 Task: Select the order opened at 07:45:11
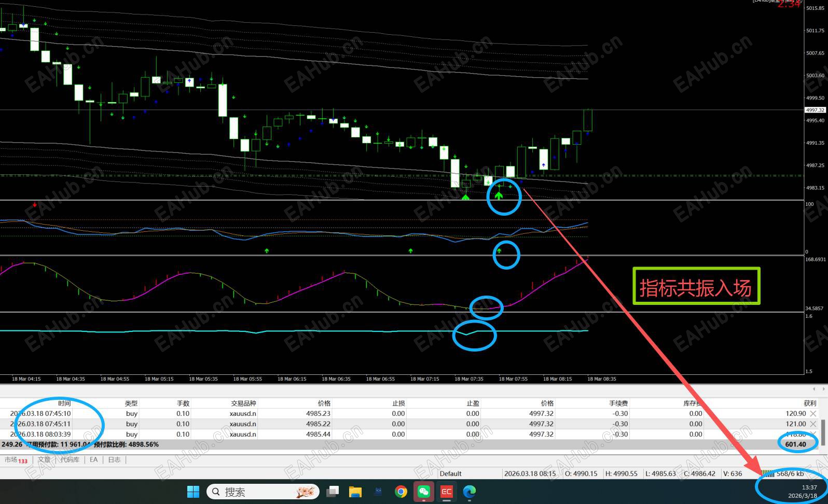point(410,424)
